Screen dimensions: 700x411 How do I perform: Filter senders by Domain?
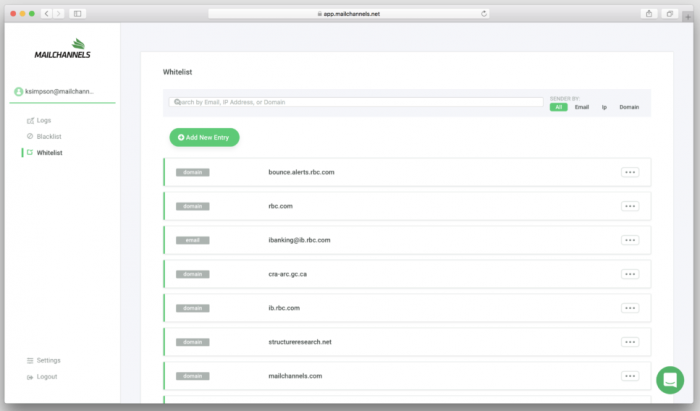pos(629,107)
